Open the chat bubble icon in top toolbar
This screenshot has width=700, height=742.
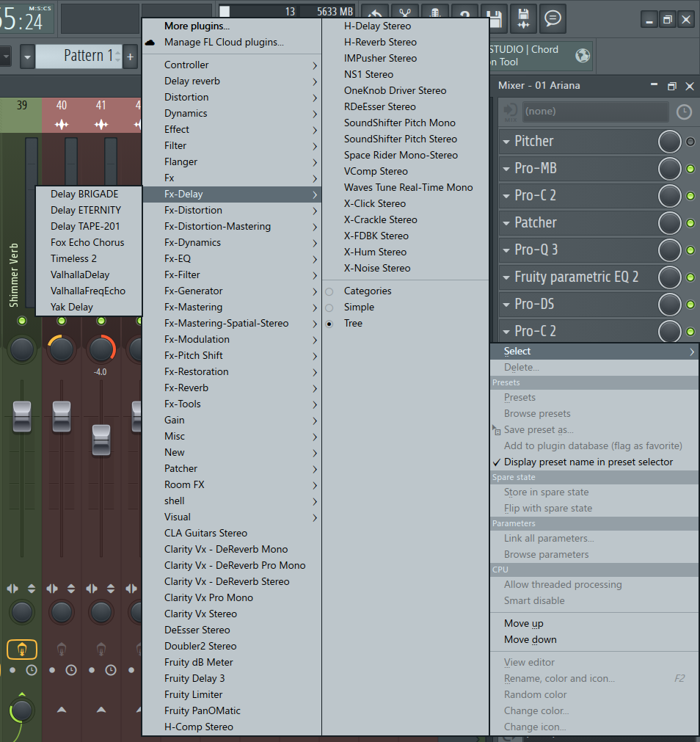point(553,18)
